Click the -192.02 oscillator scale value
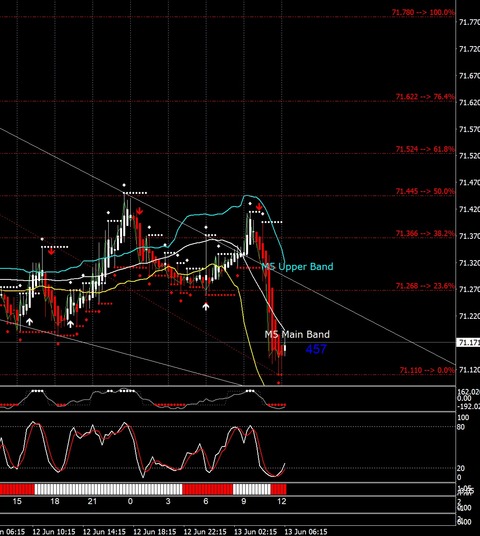The image size is (480, 536). tap(468, 406)
